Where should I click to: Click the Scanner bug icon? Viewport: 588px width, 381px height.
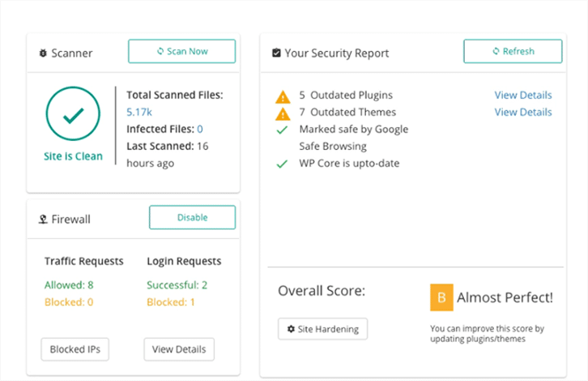pos(43,54)
